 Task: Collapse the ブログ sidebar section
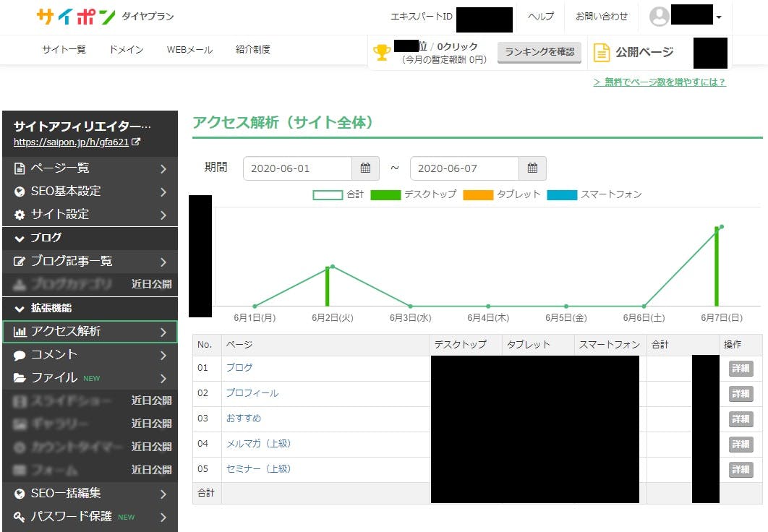(20, 238)
